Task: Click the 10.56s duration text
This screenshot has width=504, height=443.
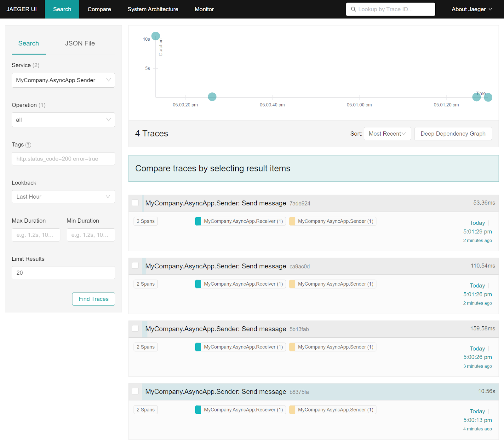Action: [487, 391]
